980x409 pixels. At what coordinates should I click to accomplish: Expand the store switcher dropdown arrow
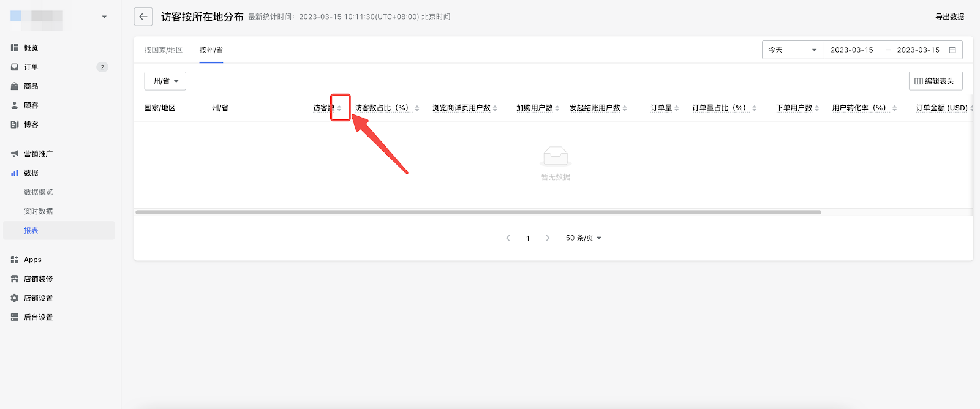click(104, 17)
